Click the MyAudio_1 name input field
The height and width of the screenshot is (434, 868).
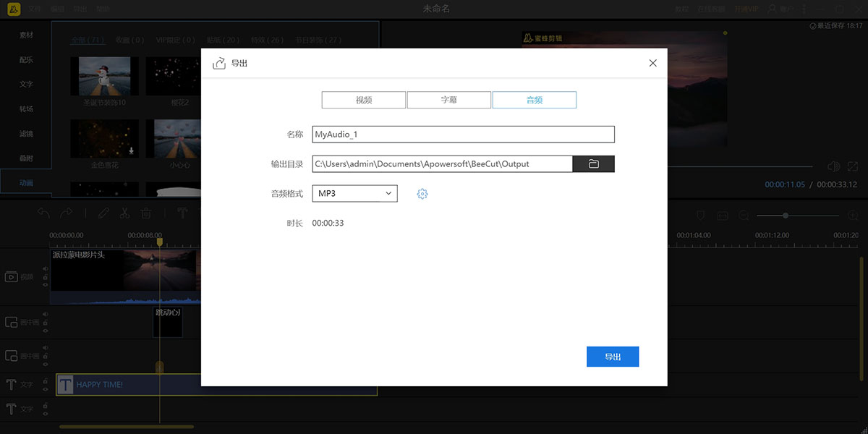click(463, 135)
